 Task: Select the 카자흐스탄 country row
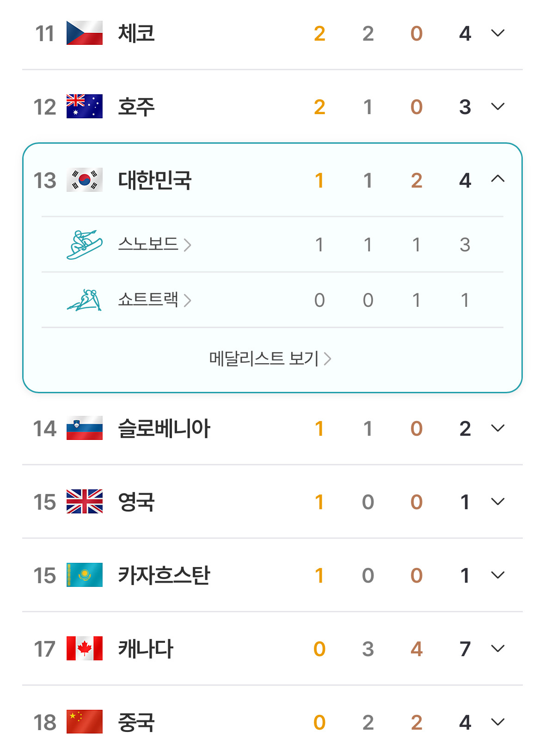pos(272,575)
